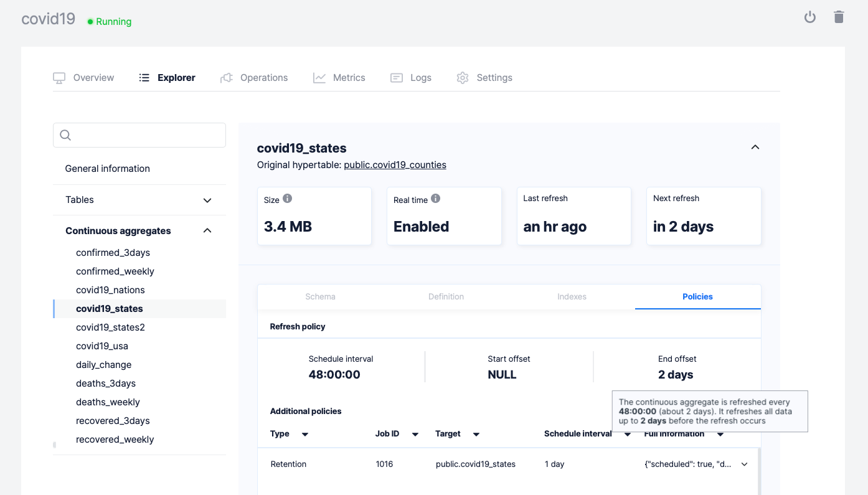Expand the Retention policy full information
Viewport: 868px width, 495px height.
pyautogui.click(x=744, y=464)
